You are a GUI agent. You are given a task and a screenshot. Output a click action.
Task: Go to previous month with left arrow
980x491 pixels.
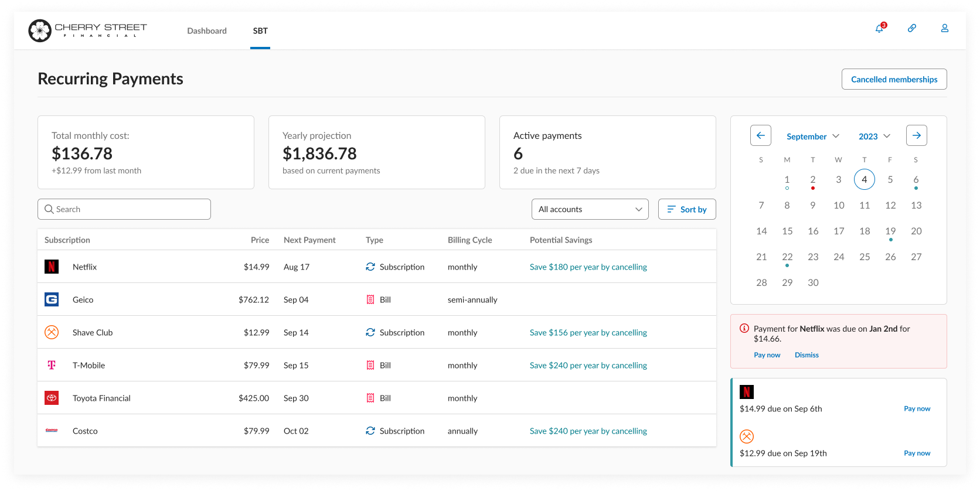(760, 135)
